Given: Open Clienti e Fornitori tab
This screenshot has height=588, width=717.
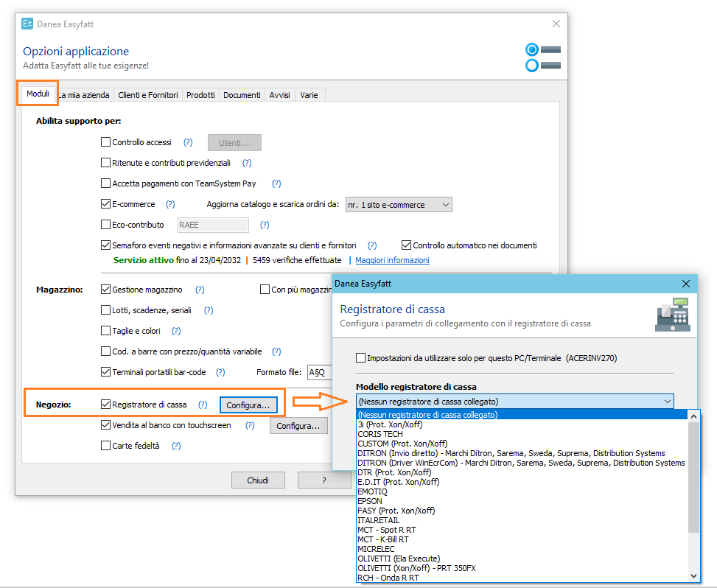Looking at the screenshot, I should tap(147, 94).
